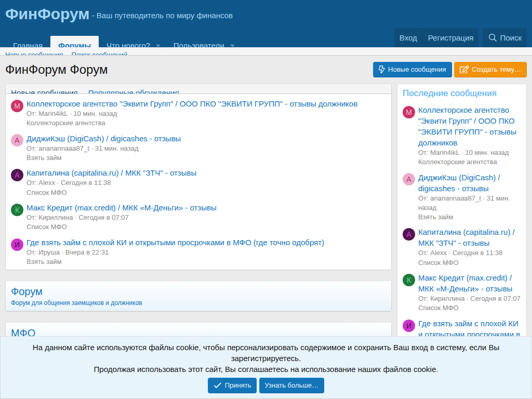This screenshot has width=532, height=399.
Task: Go to the Главная navigation tab
Action: tap(28, 45)
